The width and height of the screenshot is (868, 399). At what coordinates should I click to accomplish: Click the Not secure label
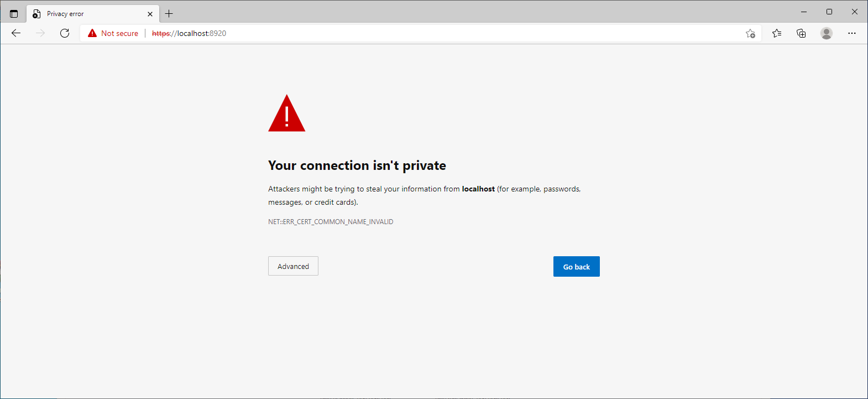pos(119,33)
